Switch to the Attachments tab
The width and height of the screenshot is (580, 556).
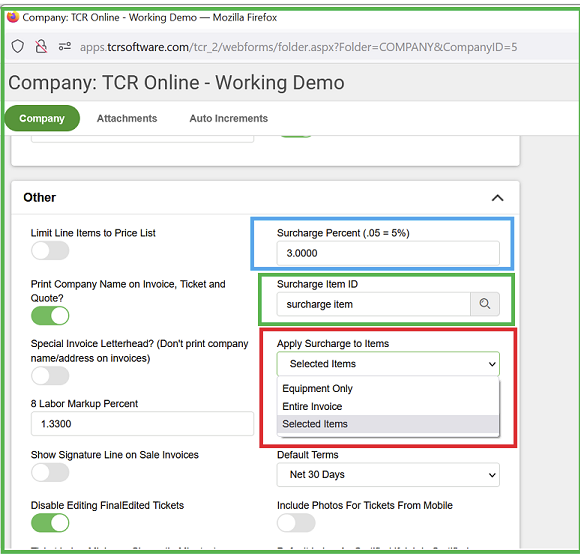pyautogui.click(x=127, y=118)
